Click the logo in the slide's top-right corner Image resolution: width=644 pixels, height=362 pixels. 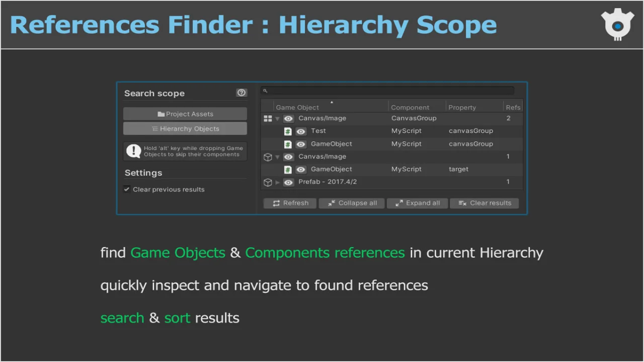coord(617,24)
